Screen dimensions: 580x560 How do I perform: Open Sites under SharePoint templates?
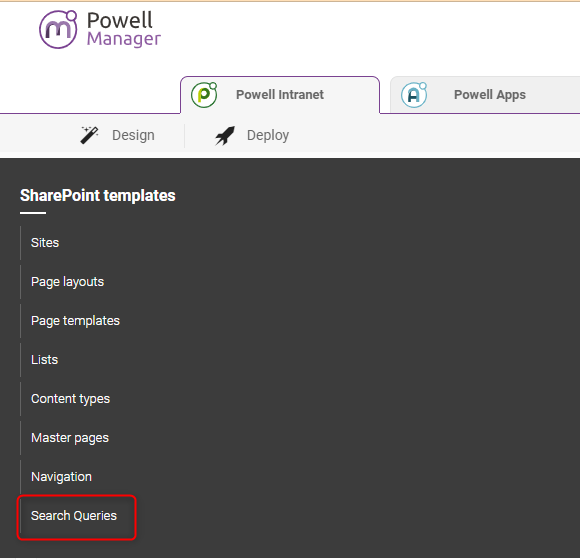45,243
